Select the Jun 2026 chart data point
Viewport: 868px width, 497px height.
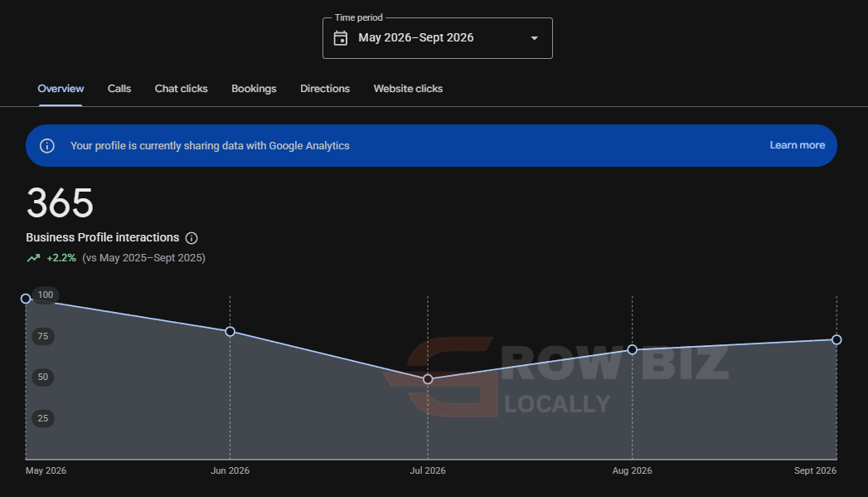click(230, 331)
